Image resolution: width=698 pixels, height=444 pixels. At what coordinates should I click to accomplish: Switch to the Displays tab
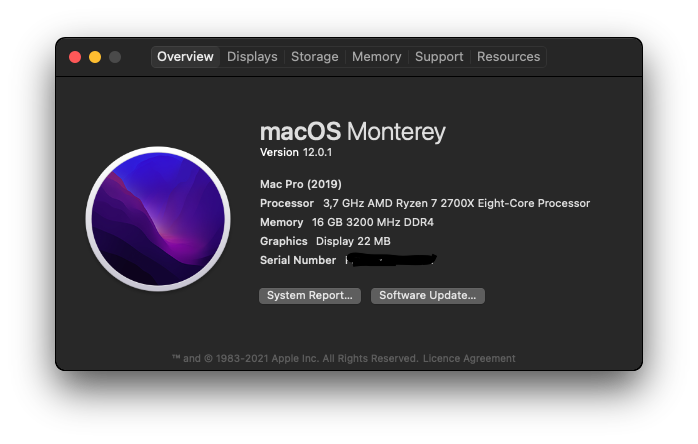[x=252, y=57]
